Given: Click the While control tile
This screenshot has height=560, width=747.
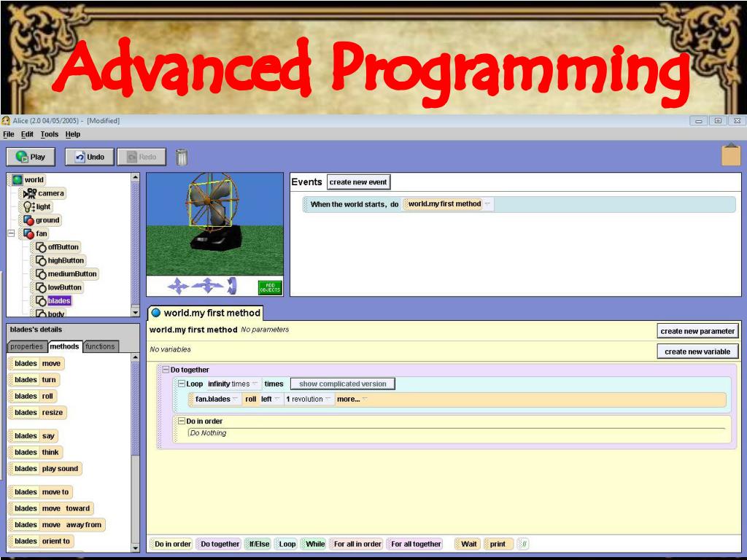Looking at the screenshot, I should (314, 544).
